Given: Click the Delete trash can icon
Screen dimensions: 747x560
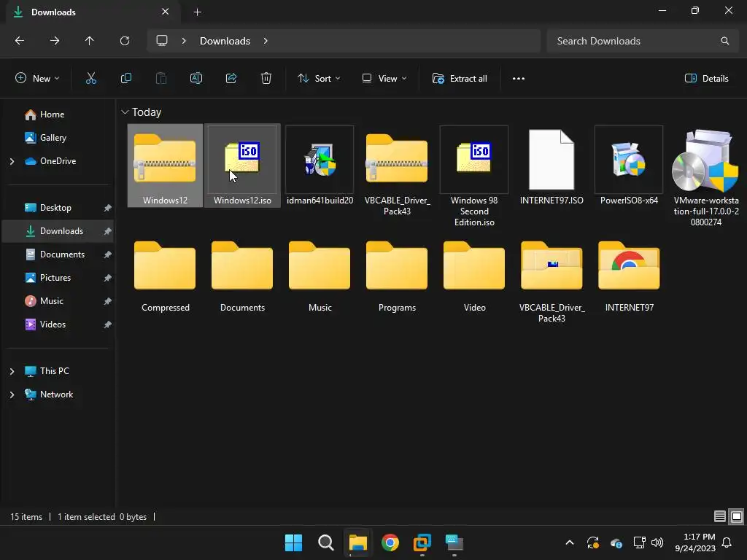Looking at the screenshot, I should [x=266, y=79].
